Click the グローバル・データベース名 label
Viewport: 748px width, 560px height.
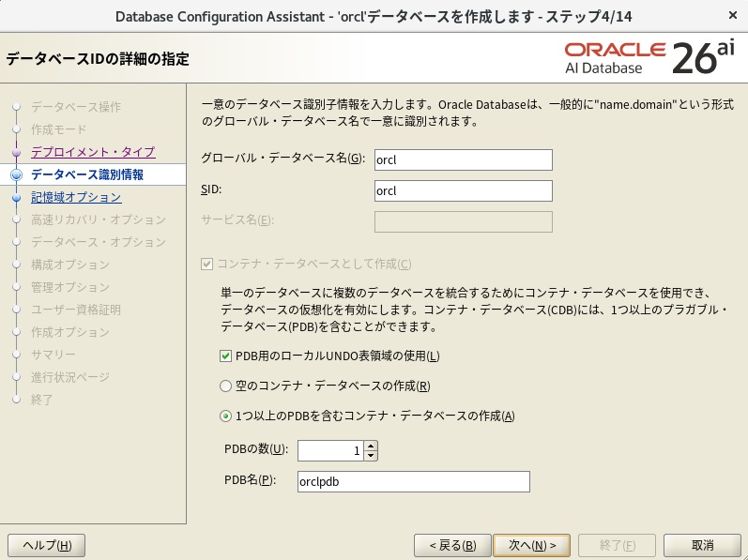click(x=282, y=159)
